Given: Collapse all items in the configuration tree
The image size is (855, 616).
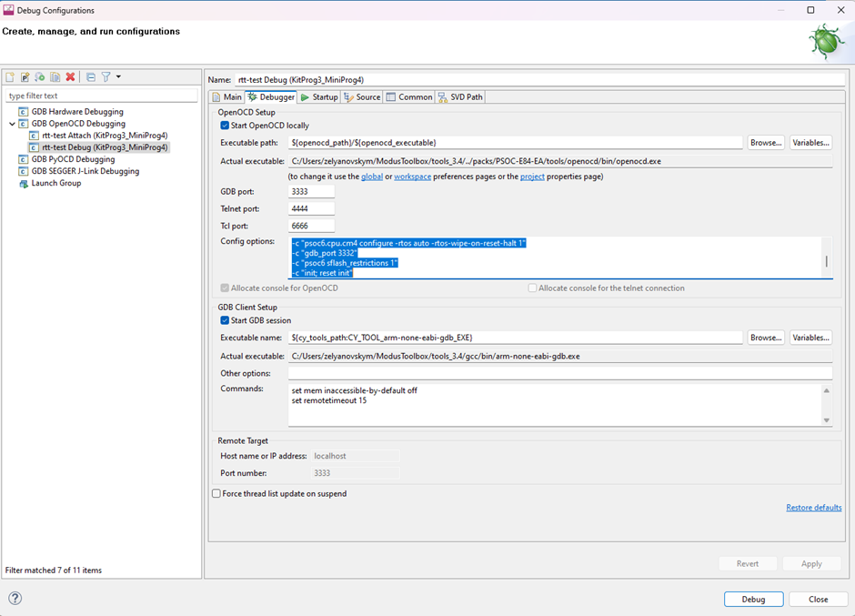Looking at the screenshot, I should pos(90,77).
